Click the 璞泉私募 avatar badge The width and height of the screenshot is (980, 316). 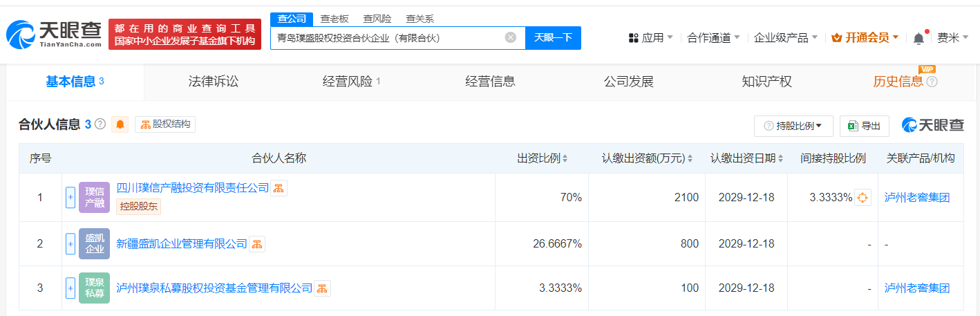click(94, 288)
